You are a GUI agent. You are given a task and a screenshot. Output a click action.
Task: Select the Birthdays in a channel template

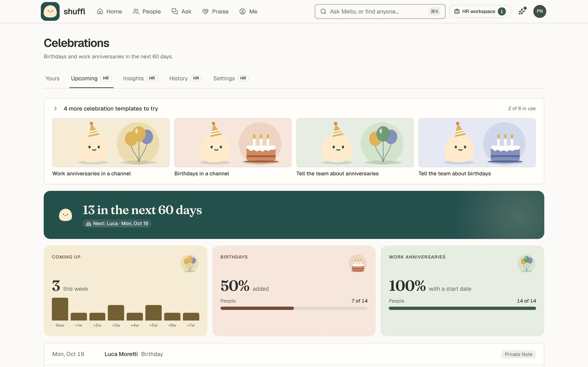(x=233, y=148)
